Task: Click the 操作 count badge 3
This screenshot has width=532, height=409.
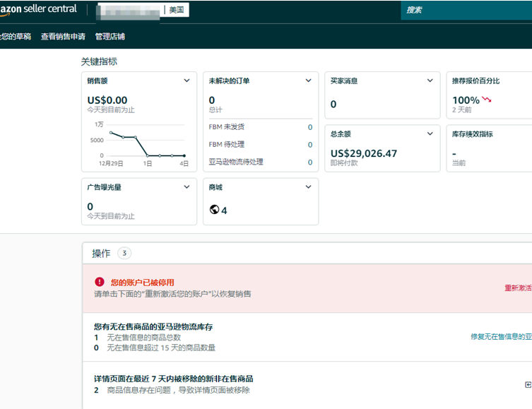Action: (x=124, y=253)
